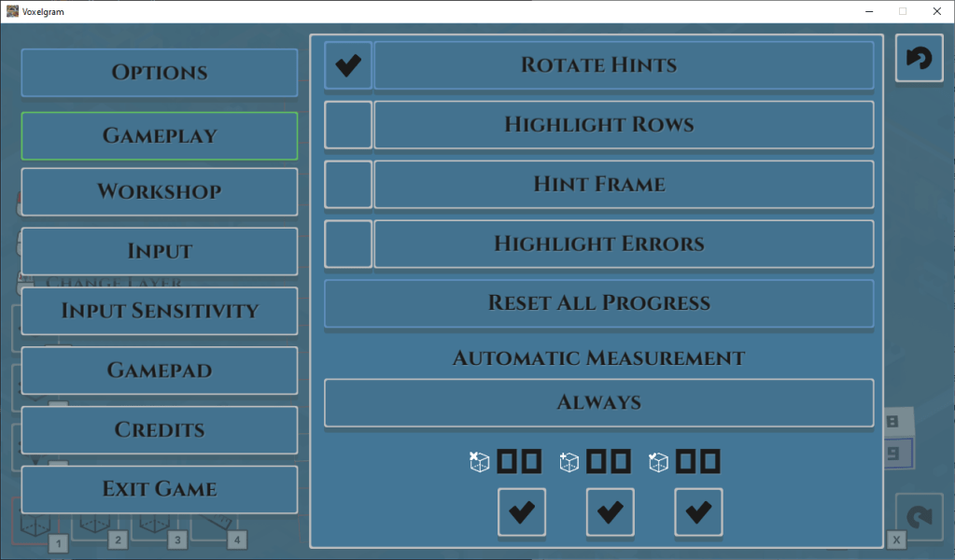Screen dimensions: 955x560
Task: Open the Workshop menu section
Action: [x=160, y=191]
